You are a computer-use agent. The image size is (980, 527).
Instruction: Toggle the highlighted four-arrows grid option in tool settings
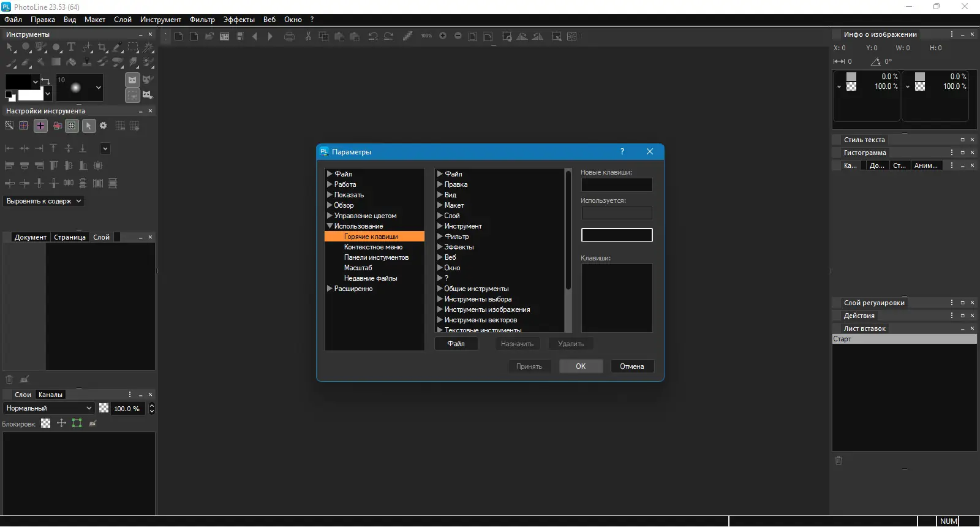72,126
